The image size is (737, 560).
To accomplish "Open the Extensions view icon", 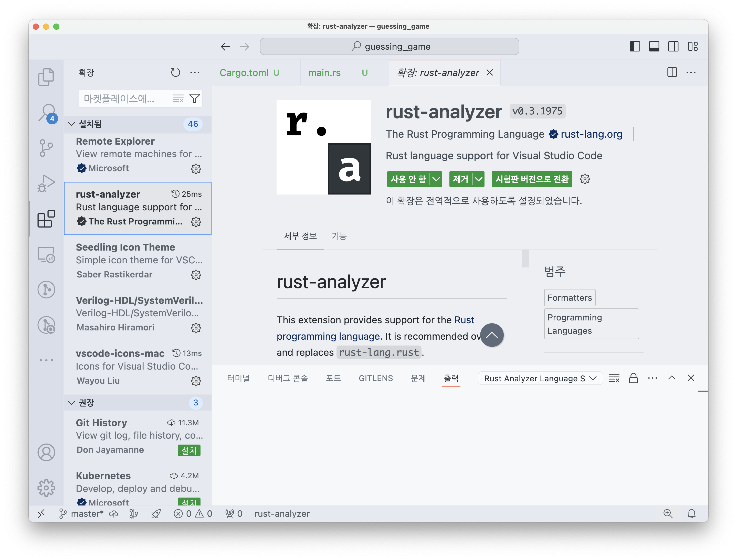I will click(46, 219).
